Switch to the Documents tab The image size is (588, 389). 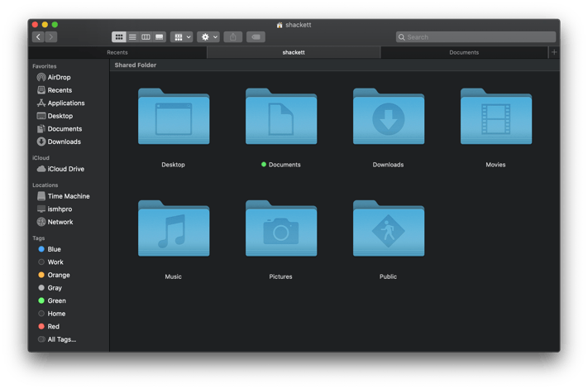click(464, 52)
